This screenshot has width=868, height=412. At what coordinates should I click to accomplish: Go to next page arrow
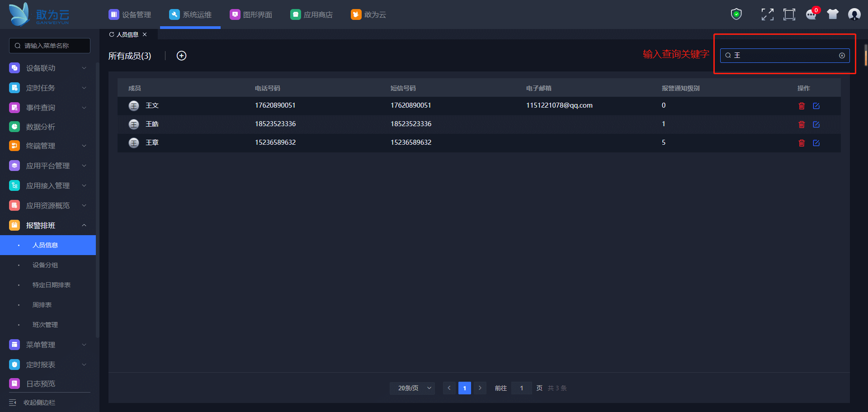480,388
